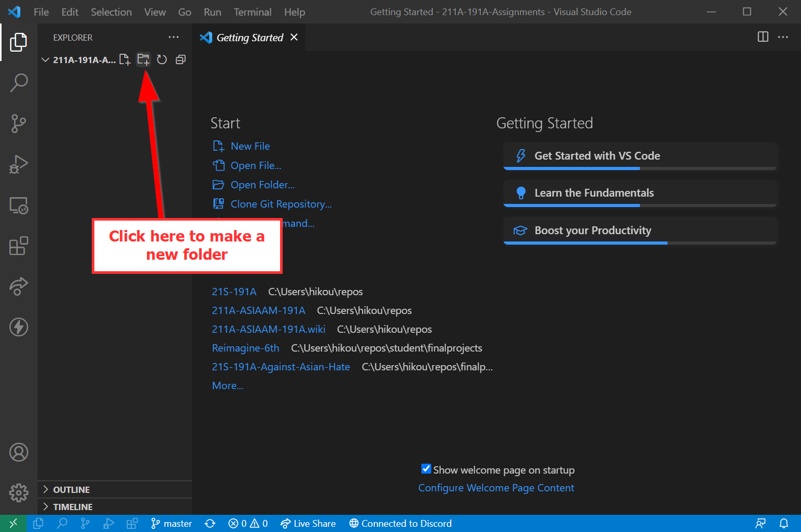Click the master branch in status bar
This screenshot has height=532, width=801.
click(172, 524)
